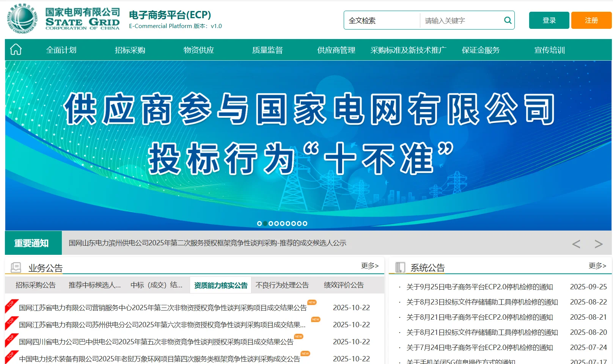Click the 注册 button
Viewport: 613px width, 364px height.
coord(591,20)
